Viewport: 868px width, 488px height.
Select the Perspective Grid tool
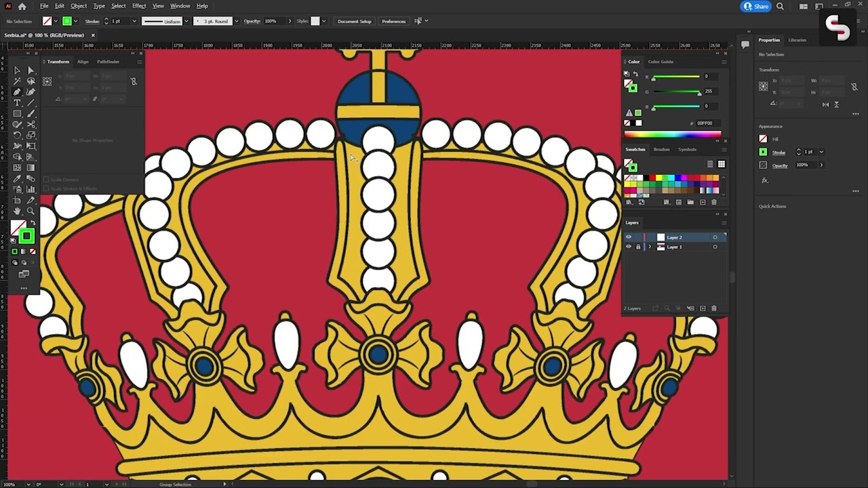tap(31, 157)
